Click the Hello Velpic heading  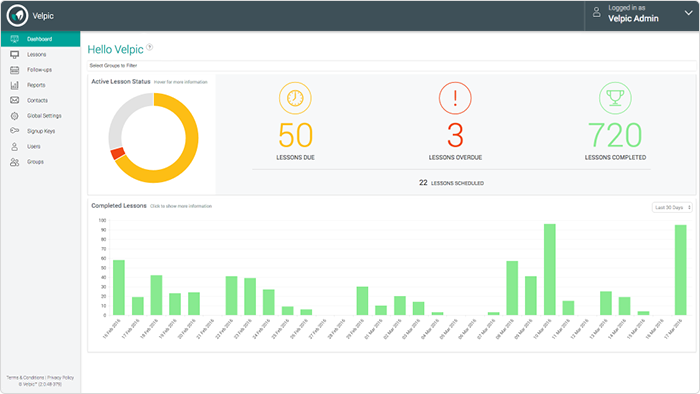click(x=116, y=50)
